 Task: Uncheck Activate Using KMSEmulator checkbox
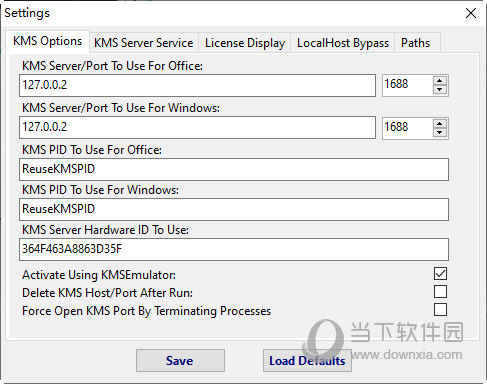click(x=440, y=274)
